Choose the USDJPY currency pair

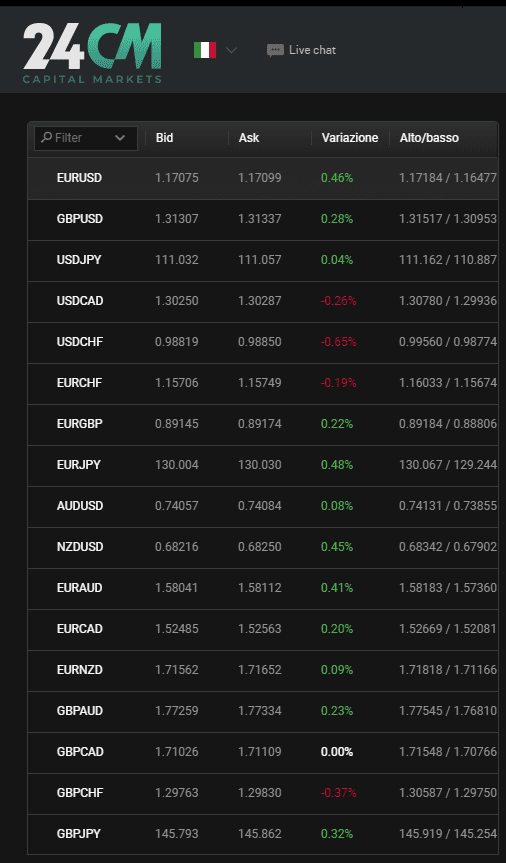point(79,260)
